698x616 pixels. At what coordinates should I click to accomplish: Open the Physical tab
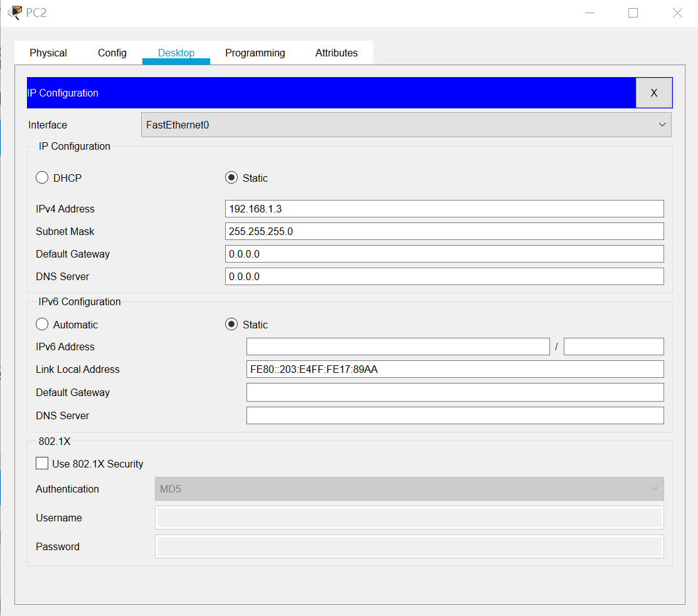(48, 53)
